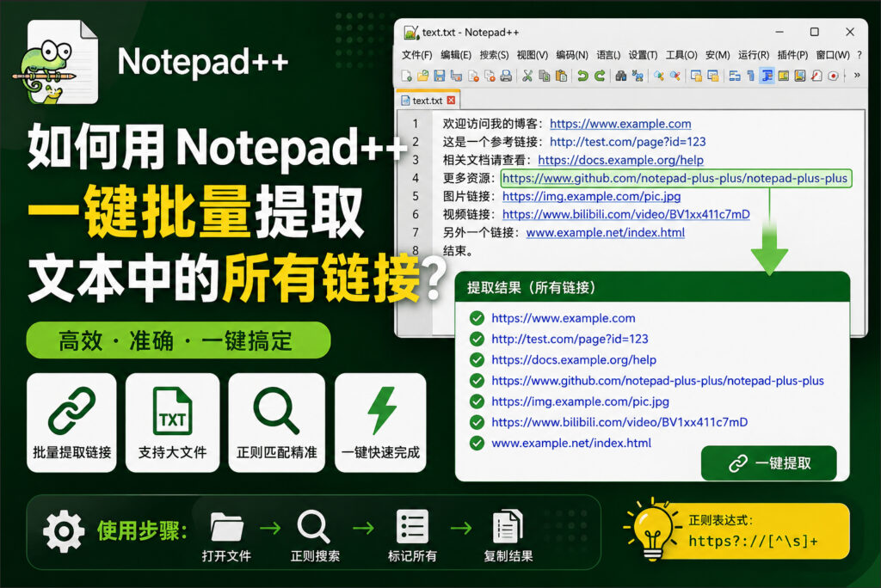Image resolution: width=881 pixels, height=588 pixels.
Task: Toggle the Show All Characters icon
Action: [751, 76]
